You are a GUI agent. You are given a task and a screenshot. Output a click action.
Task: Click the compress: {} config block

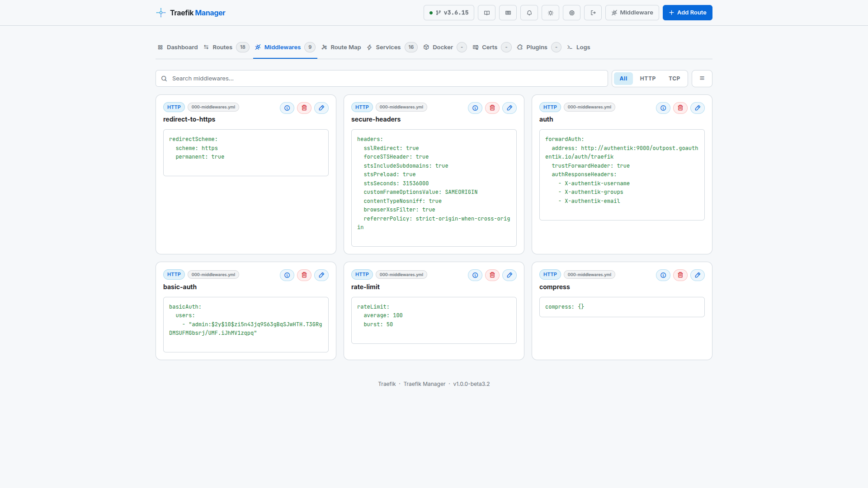tap(622, 307)
